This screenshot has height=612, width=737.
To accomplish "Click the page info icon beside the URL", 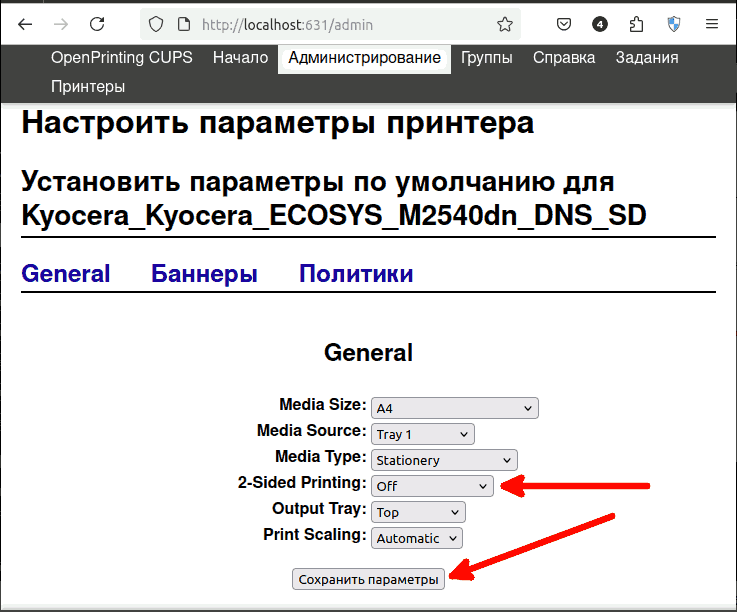I will pos(184,24).
